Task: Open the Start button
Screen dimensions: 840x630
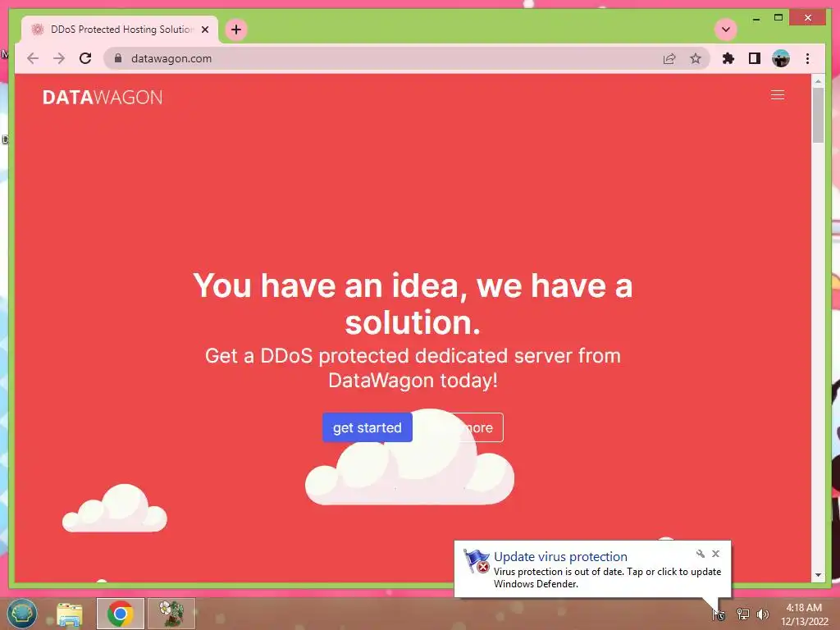Action: (x=22, y=613)
